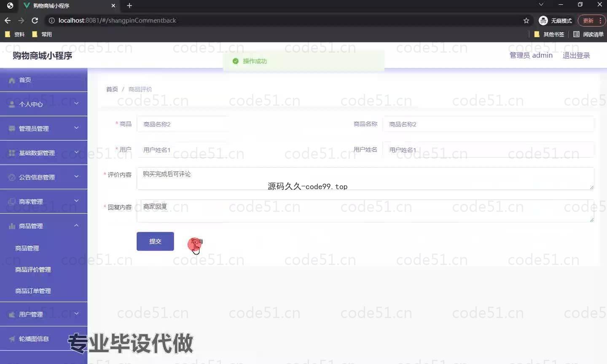Click the icon beside 商家管理
Screen dimensions: 607x364
click(x=12, y=202)
